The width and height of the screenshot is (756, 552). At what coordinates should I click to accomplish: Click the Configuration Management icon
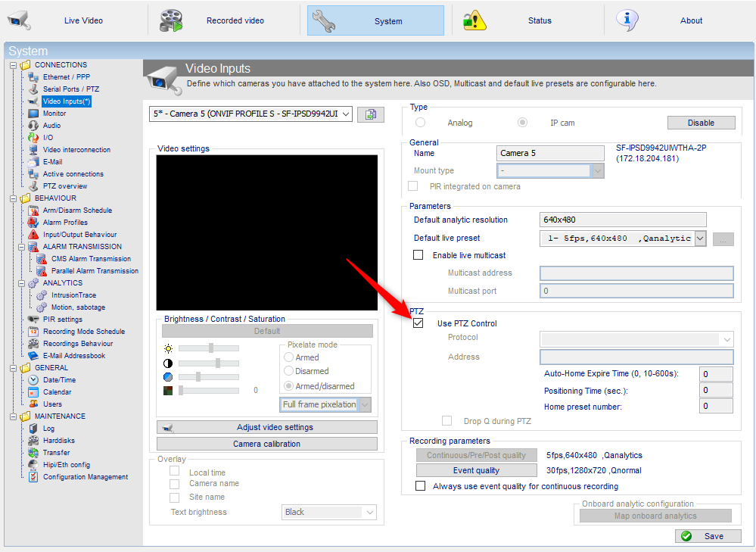click(x=33, y=477)
